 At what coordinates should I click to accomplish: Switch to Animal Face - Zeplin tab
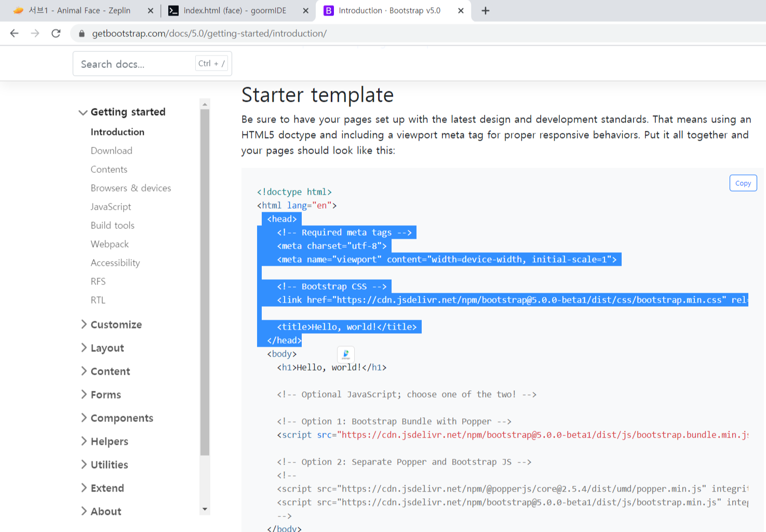[79, 10]
